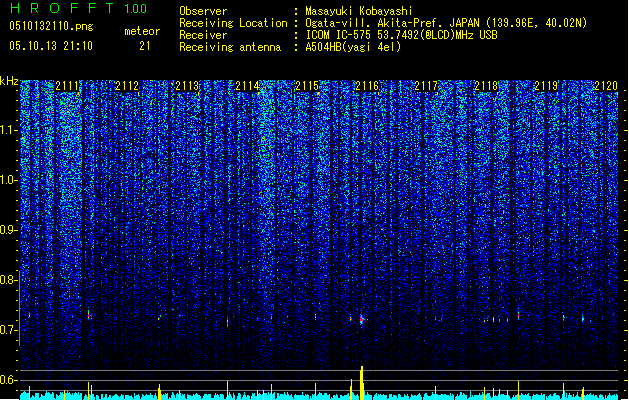The width and height of the screenshot is (629, 400).
Task: Click the Receiver field label
Action: [203, 35]
